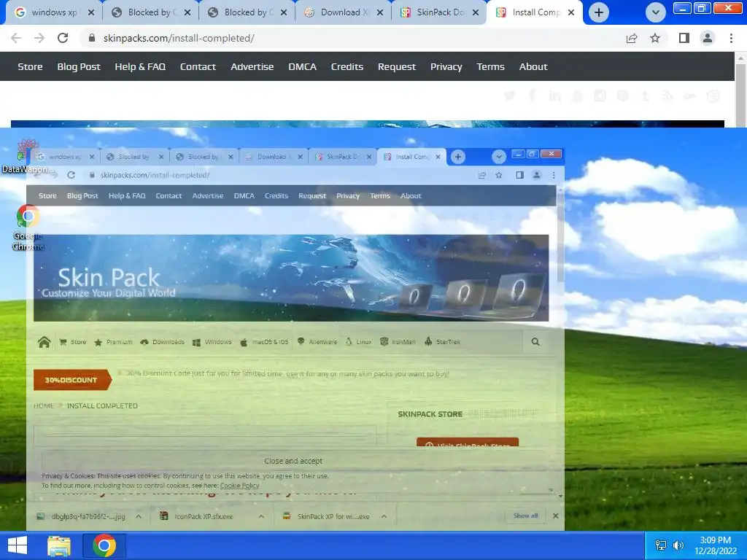
Task: Open the network icon in the system tray
Action: click(x=661, y=545)
